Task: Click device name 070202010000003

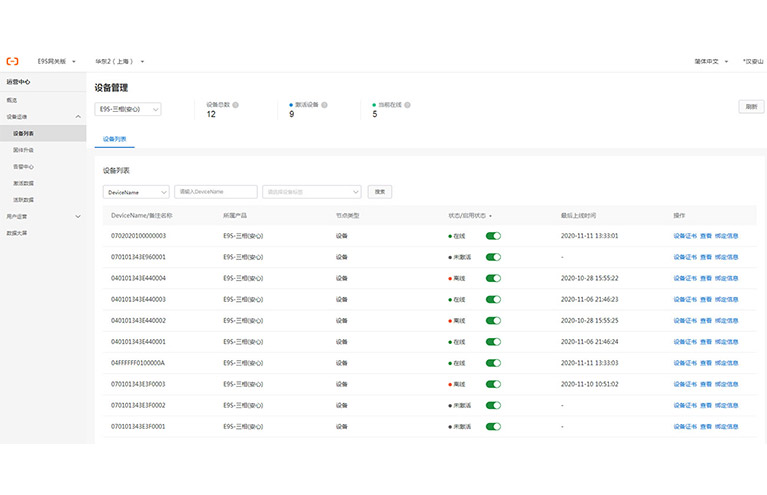Action: pos(138,236)
